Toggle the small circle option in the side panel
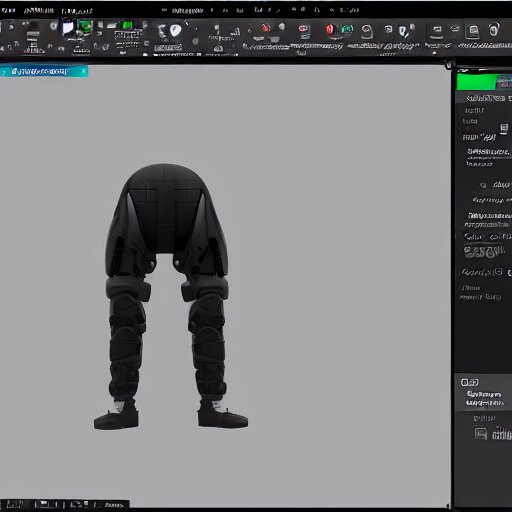The width and height of the screenshot is (512, 512). (x=483, y=185)
